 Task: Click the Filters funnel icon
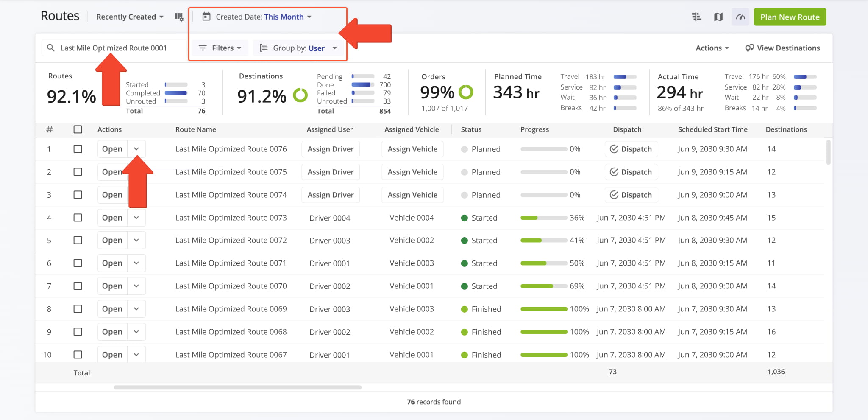coord(203,48)
